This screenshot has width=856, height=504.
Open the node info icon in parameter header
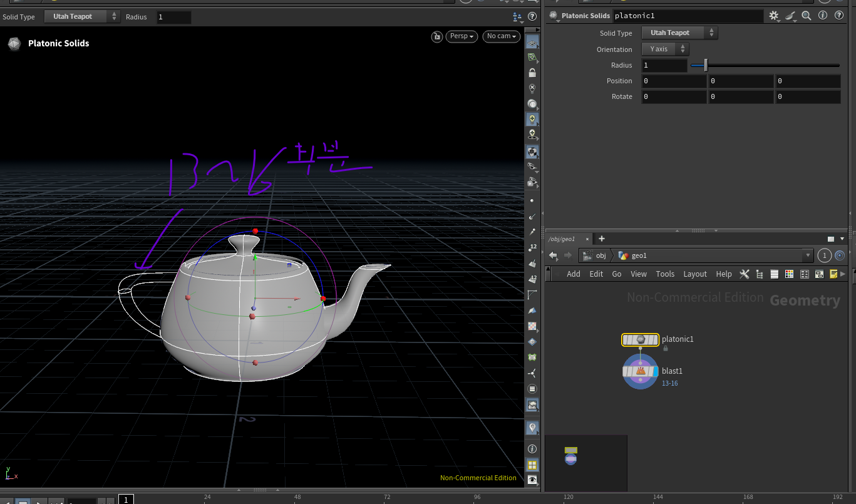(823, 16)
